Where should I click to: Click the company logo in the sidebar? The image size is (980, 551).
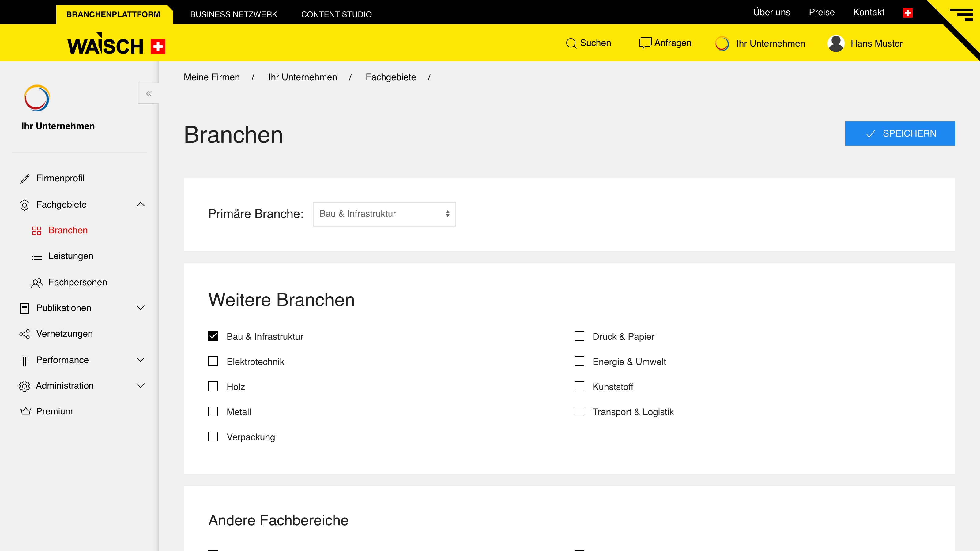coord(37,98)
